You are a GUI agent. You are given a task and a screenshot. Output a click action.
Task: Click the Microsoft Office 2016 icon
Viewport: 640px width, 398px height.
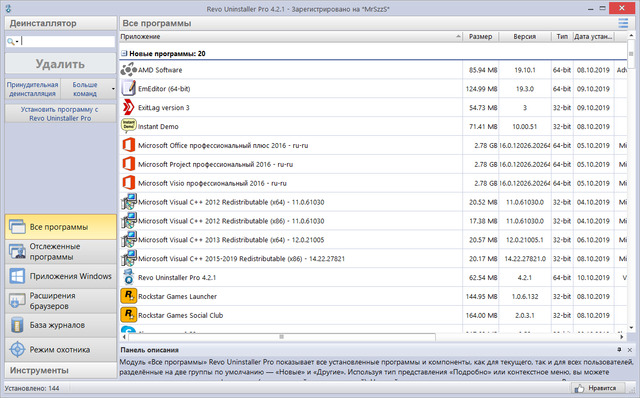tap(129, 145)
